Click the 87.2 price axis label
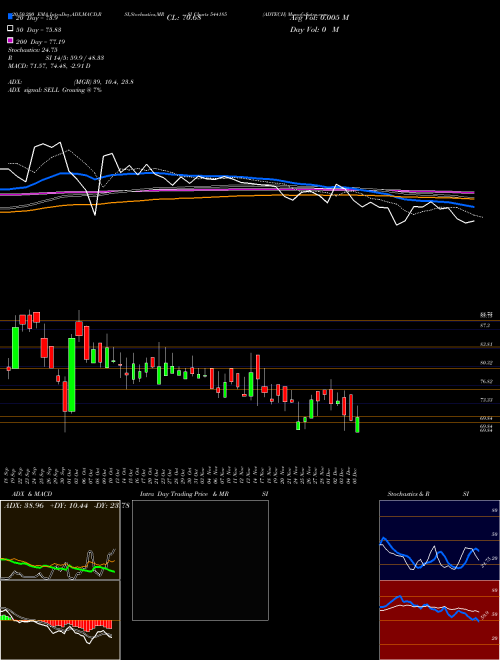Image resolution: width=500 pixels, height=660 pixels. point(485,325)
